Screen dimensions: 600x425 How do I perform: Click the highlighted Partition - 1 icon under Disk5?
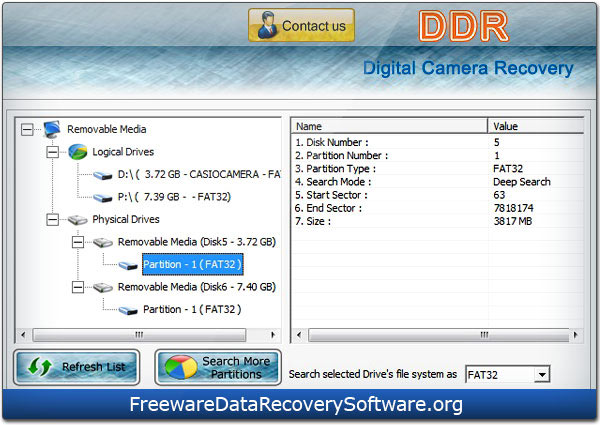click(128, 265)
